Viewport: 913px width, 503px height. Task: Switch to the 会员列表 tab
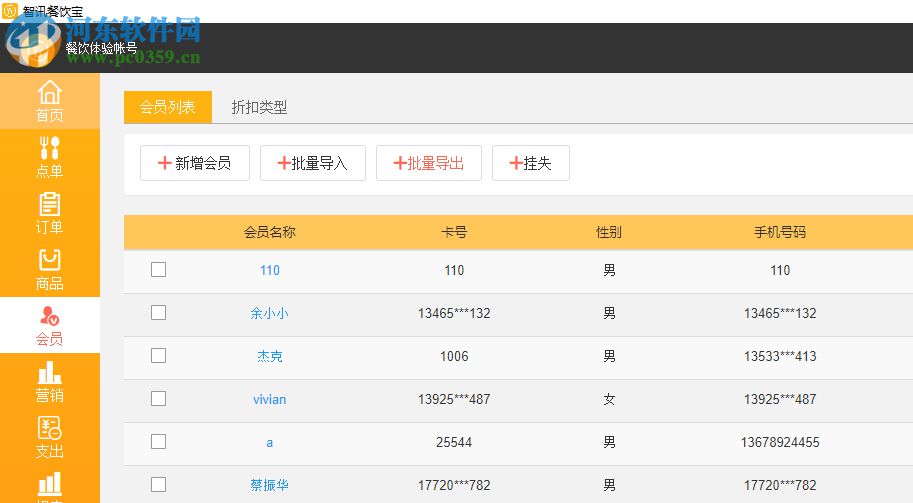point(168,107)
